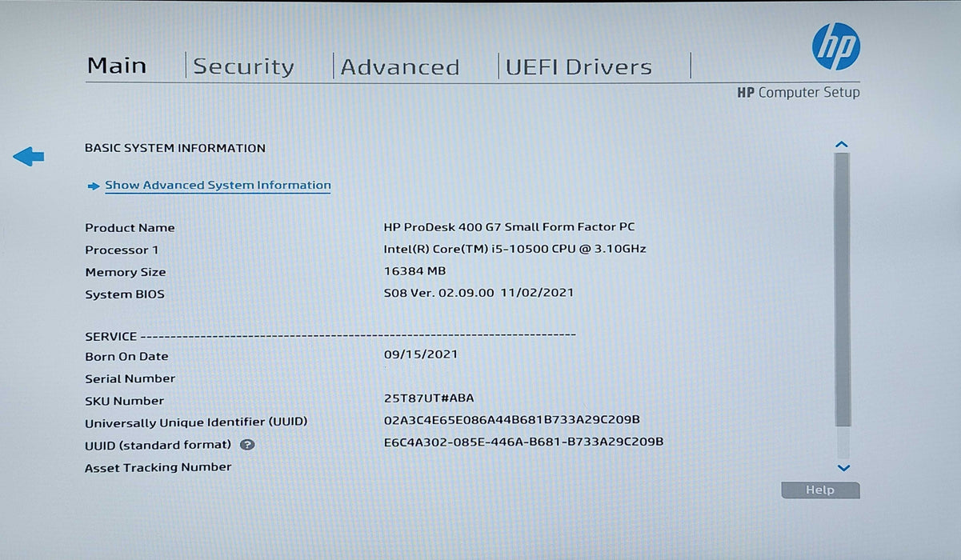Select the BASIC SYSTEM INFORMATION heading
Viewport: 961px width, 560px height.
click(x=175, y=148)
